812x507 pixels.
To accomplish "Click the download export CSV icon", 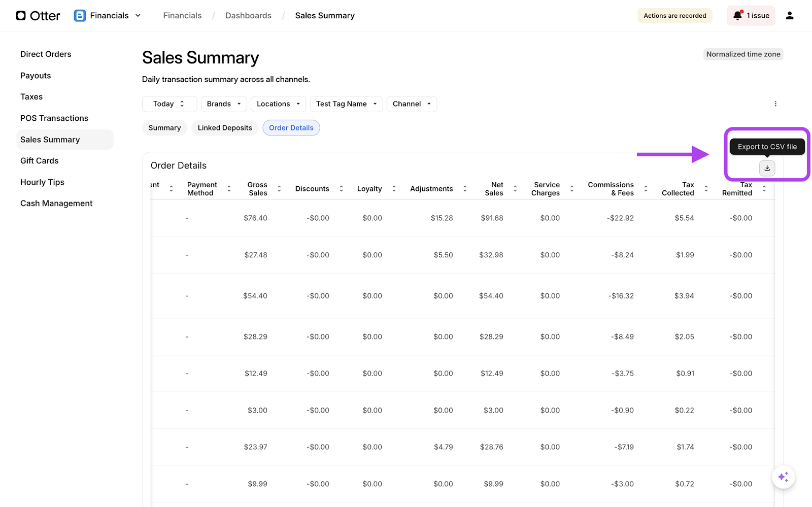I will (x=767, y=168).
